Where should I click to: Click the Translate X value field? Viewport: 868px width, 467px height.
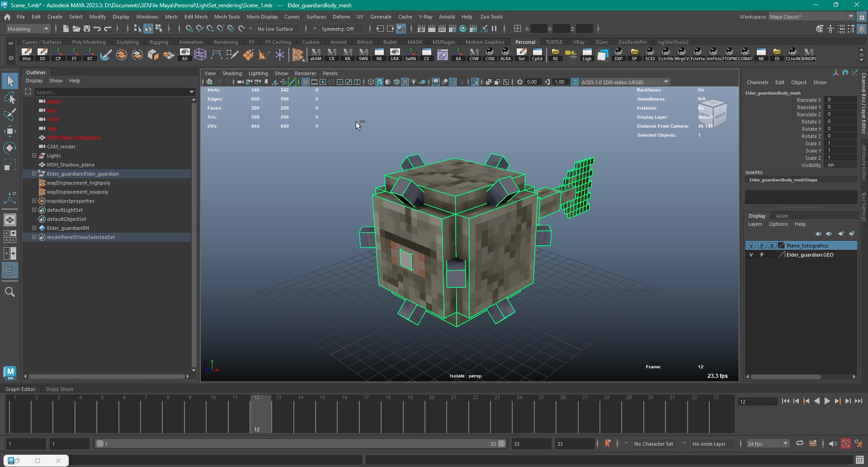tap(840, 100)
